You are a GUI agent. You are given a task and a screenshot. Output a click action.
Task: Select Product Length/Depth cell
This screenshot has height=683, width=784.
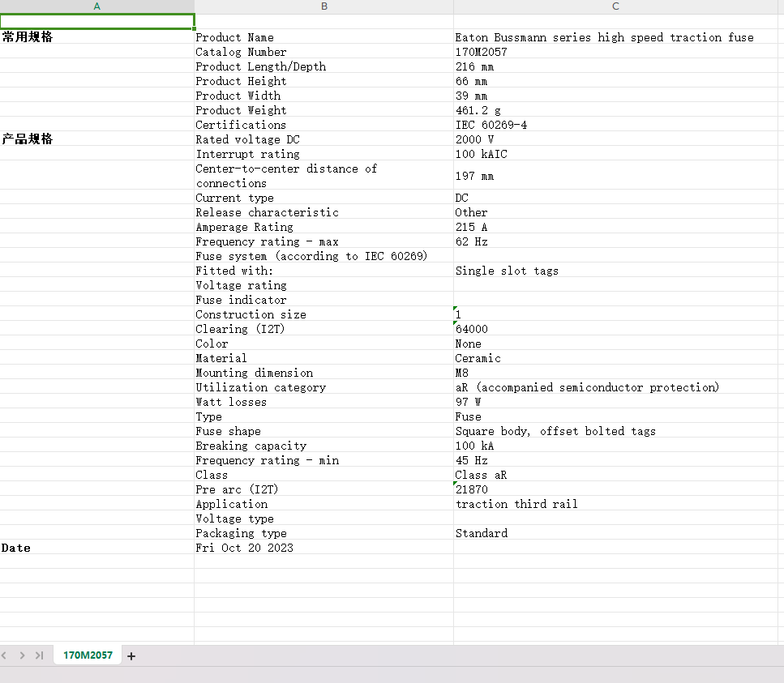tap(324, 66)
